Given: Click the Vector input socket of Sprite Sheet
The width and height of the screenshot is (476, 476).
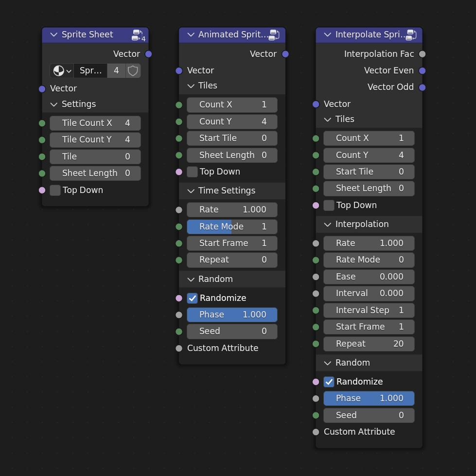Looking at the screenshot, I should click(x=42, y=89).
